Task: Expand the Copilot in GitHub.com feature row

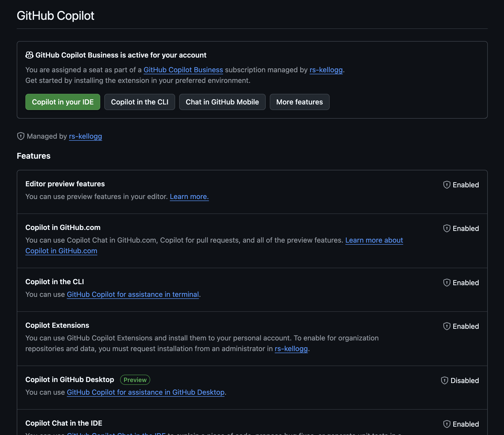Action: 63,227
